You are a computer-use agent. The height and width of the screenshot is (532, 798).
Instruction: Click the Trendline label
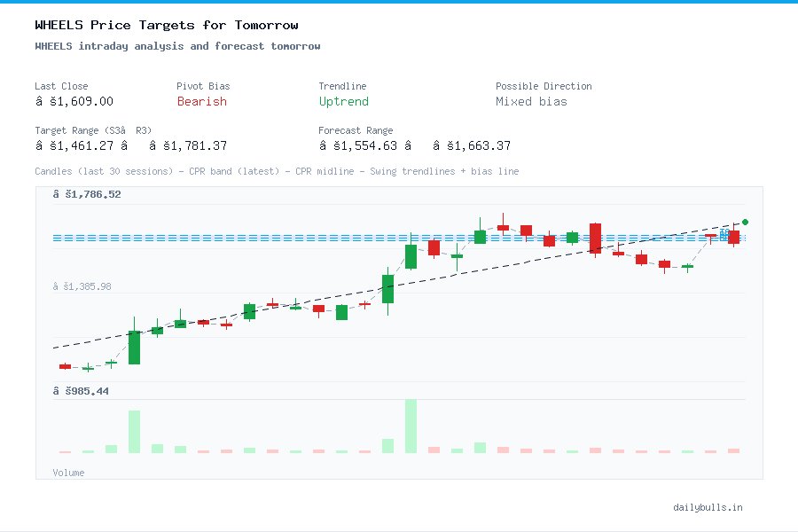(342, 86)
